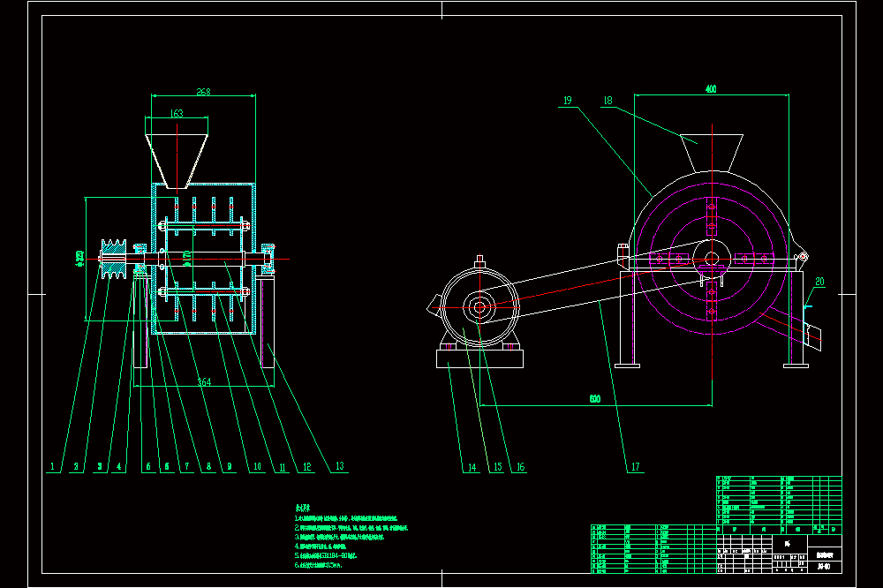Click callout label 20 near outlet chute
The width and height of the screenshot is (883, 588).
[x=819, y=281]
